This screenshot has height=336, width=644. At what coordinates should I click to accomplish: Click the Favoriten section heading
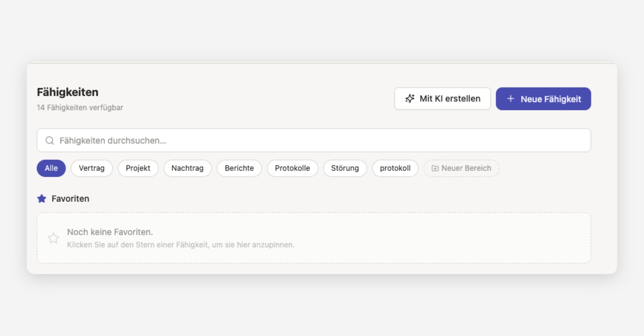[x=70, y=199]
